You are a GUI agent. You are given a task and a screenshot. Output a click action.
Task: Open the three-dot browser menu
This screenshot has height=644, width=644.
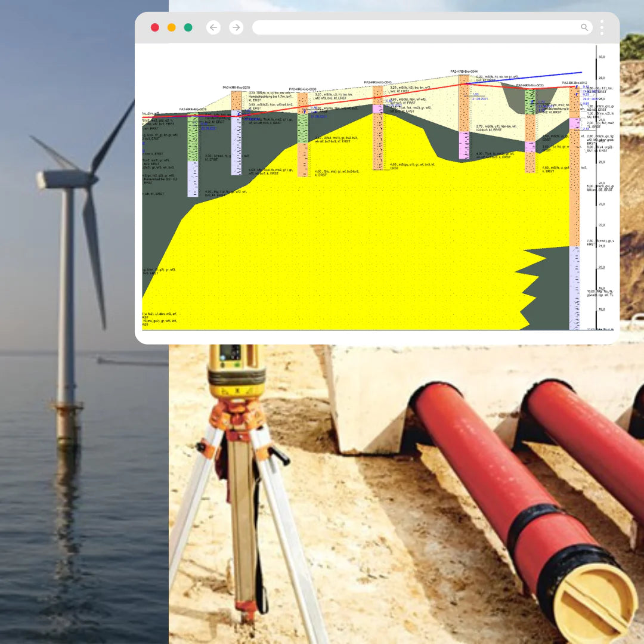pyautogui.click(x=602, y=27)
